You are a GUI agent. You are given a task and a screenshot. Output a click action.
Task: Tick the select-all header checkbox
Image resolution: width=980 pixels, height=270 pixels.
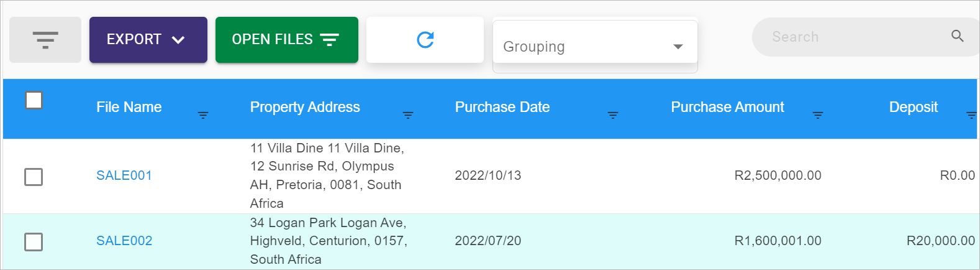pos(34,100)
